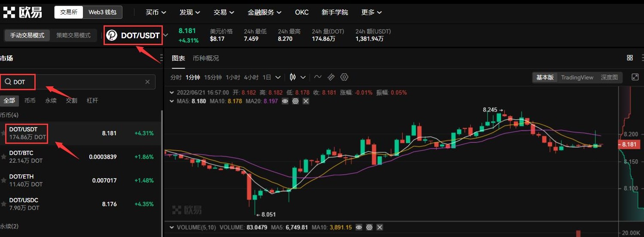This screenshot has width=644, height=237.
Task: Open the 更多 dropdown menu
Action: (372, 12)
